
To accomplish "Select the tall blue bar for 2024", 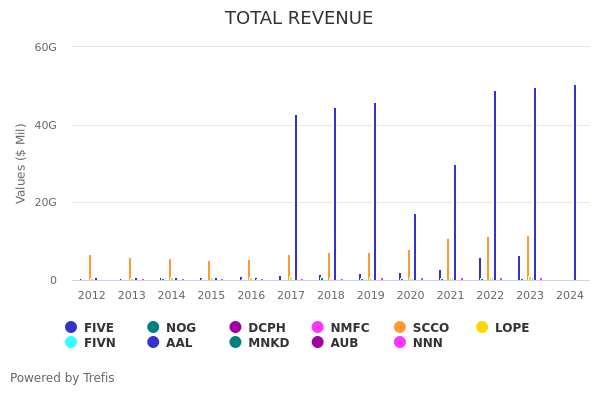I will [575, 183].
